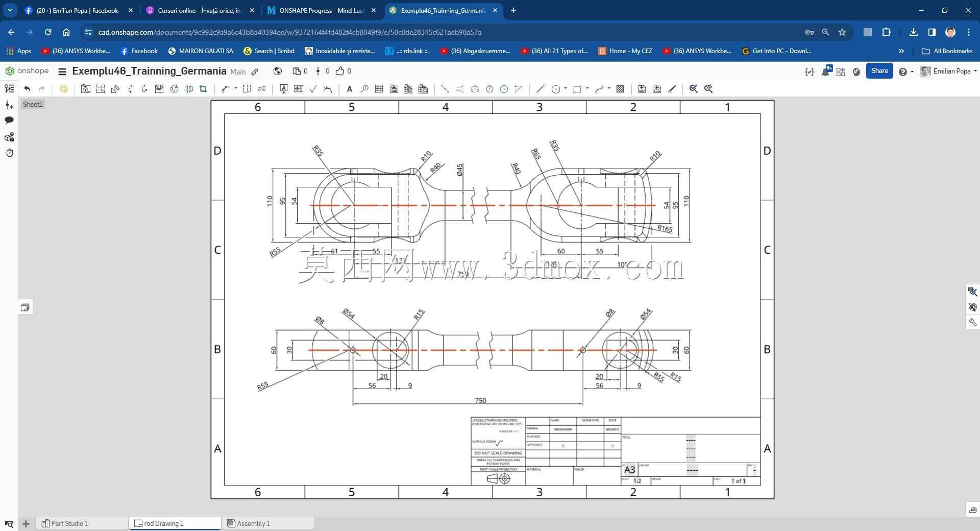
Task: Switch to the rod Drawing 1 tab
Action: coord(175,523)
